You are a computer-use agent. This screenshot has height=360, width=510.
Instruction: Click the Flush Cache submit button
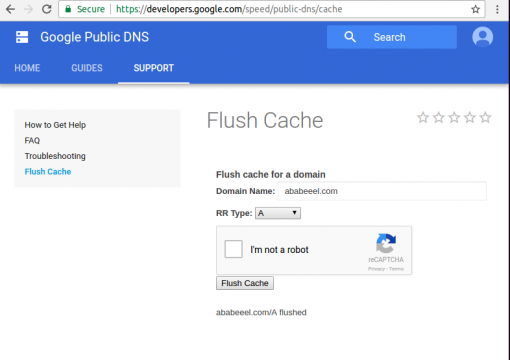click(245, 283)
